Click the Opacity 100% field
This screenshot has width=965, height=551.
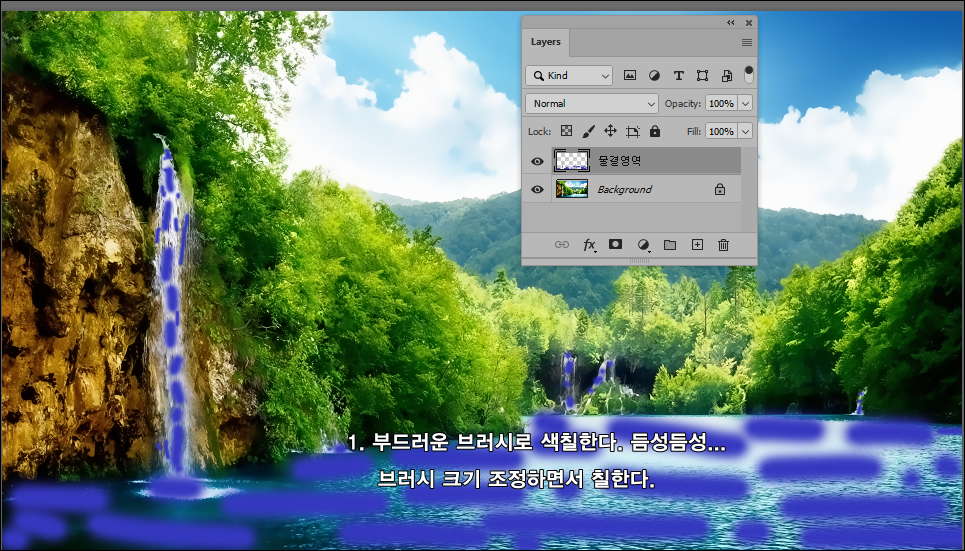(x=721, y=103)
